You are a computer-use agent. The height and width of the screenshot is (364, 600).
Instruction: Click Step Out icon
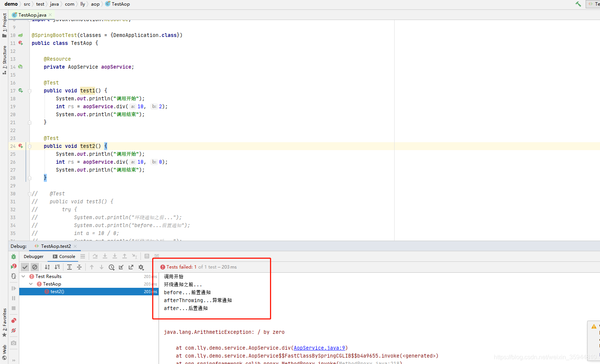[x=125, y=256]
